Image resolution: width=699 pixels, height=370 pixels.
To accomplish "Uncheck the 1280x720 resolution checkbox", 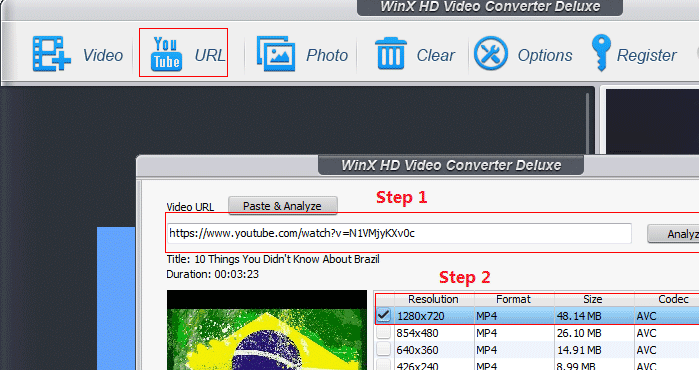I will pyautogui.click(x=383, y=316).
